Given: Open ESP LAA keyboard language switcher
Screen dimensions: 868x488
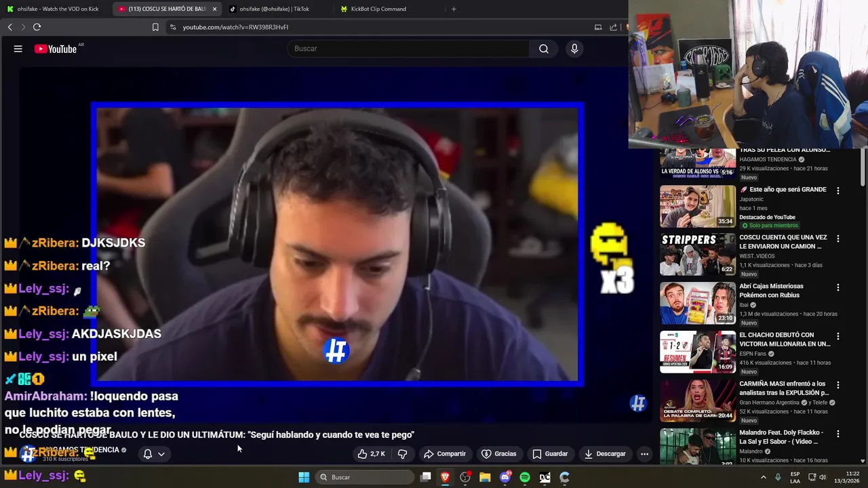Looking at the screenshot, I should 795,477.
